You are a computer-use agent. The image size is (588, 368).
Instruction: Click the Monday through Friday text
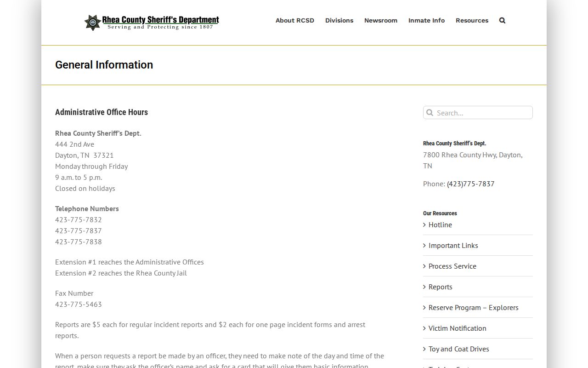point(91,166)
